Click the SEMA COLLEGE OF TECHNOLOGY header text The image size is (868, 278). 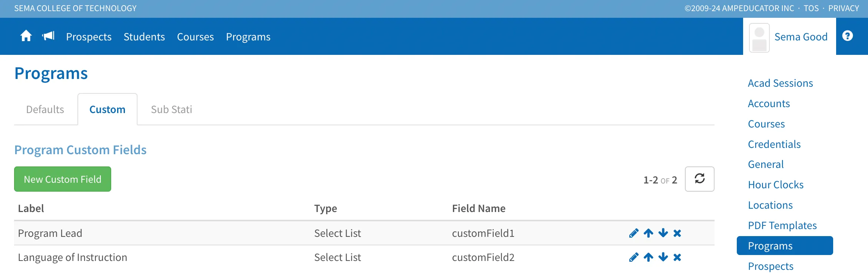click(x=75, y=8)
